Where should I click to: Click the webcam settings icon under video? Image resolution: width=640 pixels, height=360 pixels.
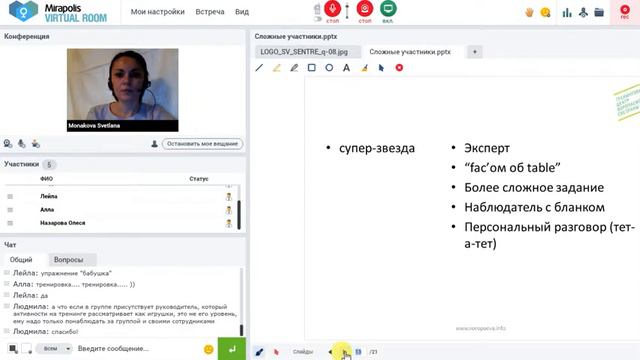pyautogui.click(x=8, y=144)
